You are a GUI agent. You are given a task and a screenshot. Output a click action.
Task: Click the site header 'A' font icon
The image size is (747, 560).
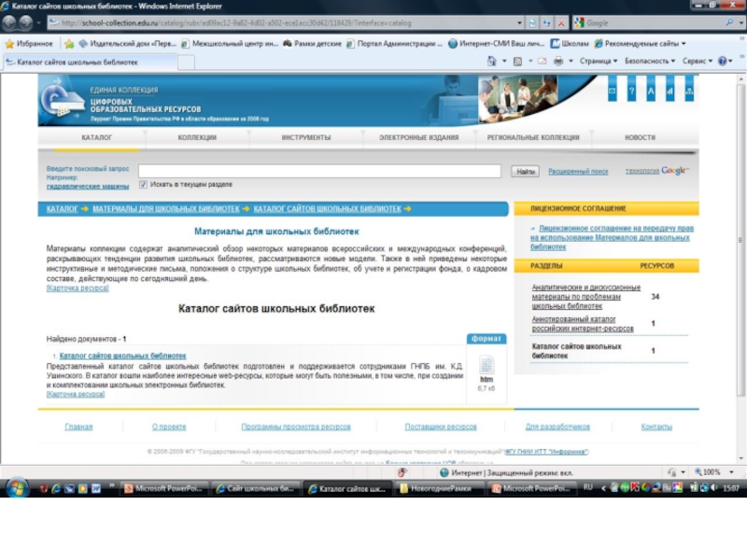pyautogui.click(x=650, y=91)
